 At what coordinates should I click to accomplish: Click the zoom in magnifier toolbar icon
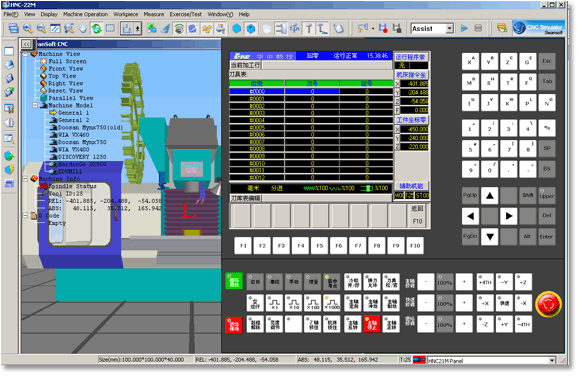pos(27,29)
